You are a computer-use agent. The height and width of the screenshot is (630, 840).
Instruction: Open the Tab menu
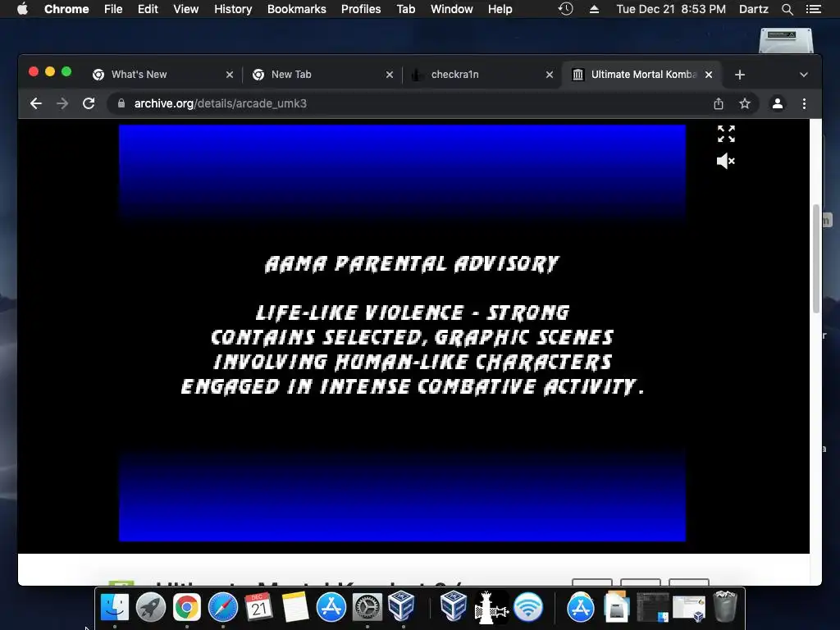click(405, 9)
